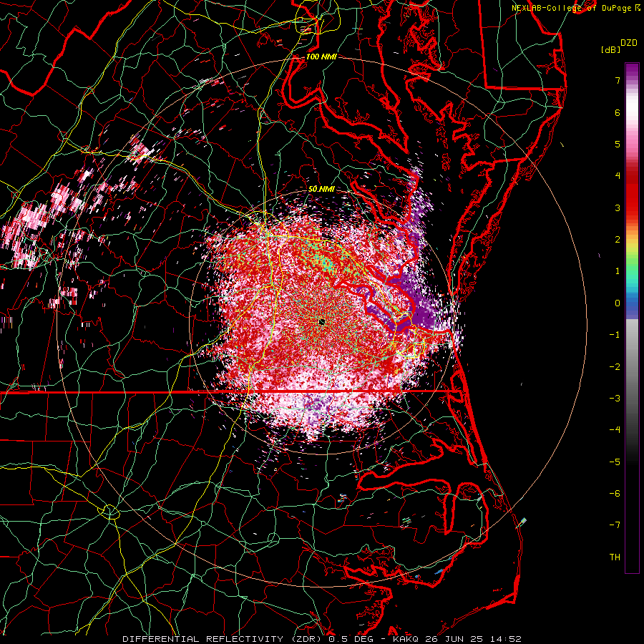Click the 26 JUN 25 14:52 timestamp
Viewport: 644px width, 644px height.
click(474, 639)
